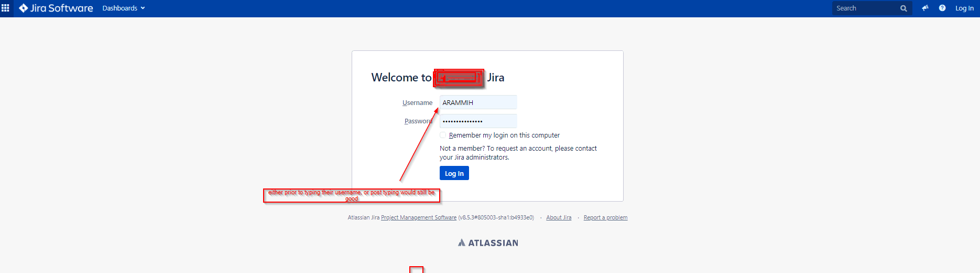The height and width of the screenshot is (273, 980).
Task: Expand the Dashboards dropdown menu
Action: (x=124, y=8)
